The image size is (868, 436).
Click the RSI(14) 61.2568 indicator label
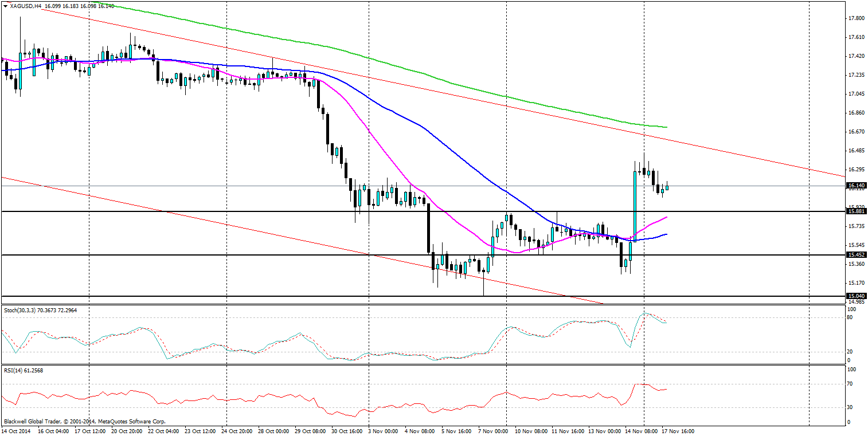coord(23,370)
